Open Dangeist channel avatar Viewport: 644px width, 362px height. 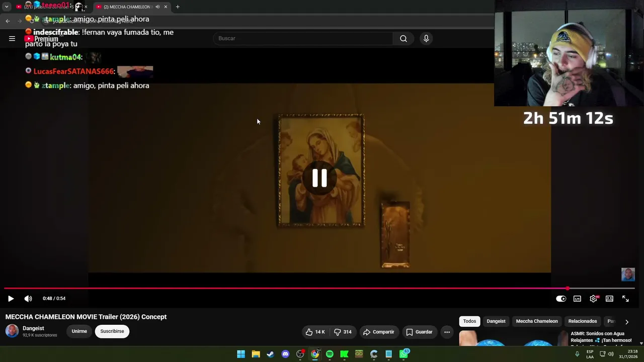click(x=12, y=331)
